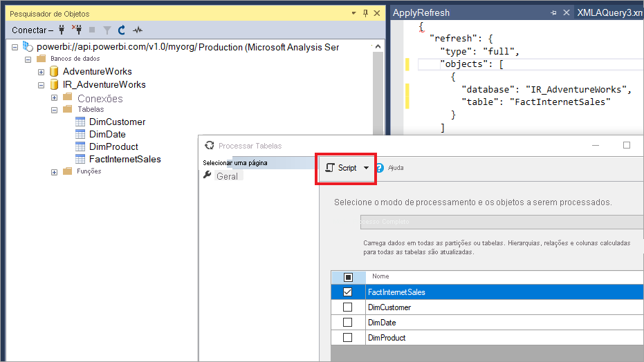This screenshot has width=644, height=362.
Task: Pin the ApplyRefresh tab
Action: (553, 12)
